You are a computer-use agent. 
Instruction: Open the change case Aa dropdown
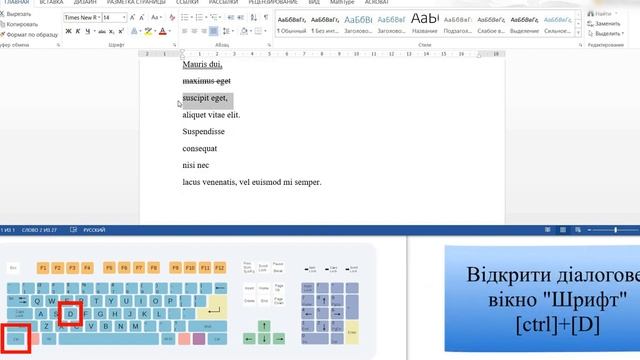[156, 18]
